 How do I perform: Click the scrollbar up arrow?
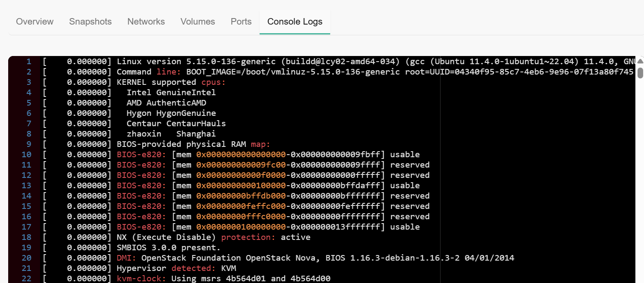640,61
